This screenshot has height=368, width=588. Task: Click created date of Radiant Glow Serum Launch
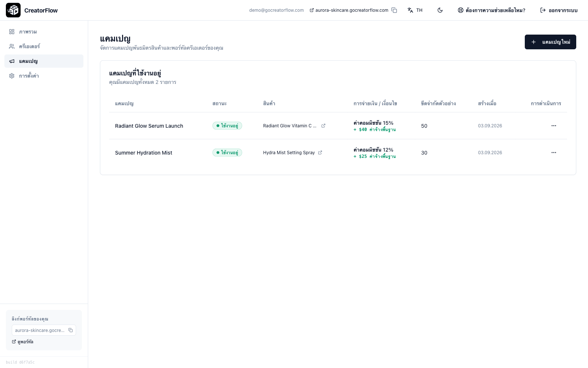point(490,126)
